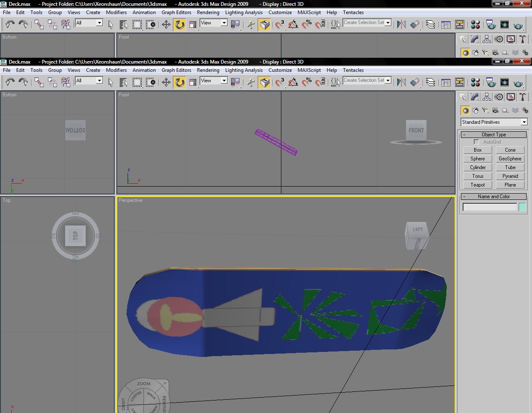This screenshot has width=532, height=413.
Task: Open Material Editor in the background window
Action: pyautogui.click(x=475, y=25)
